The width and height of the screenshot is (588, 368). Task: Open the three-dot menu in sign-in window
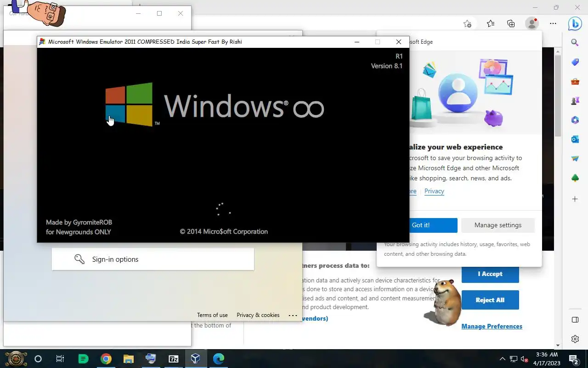(293, 316)
